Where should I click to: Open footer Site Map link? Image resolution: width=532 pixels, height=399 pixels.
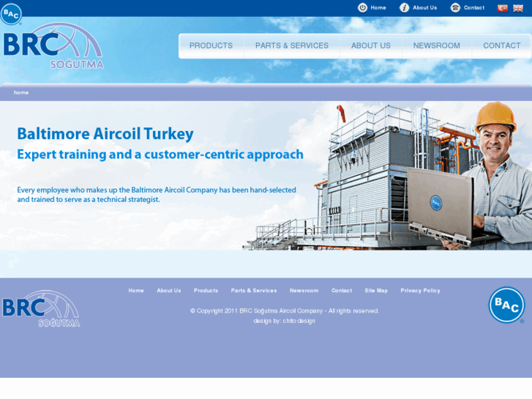coord(376,291)
